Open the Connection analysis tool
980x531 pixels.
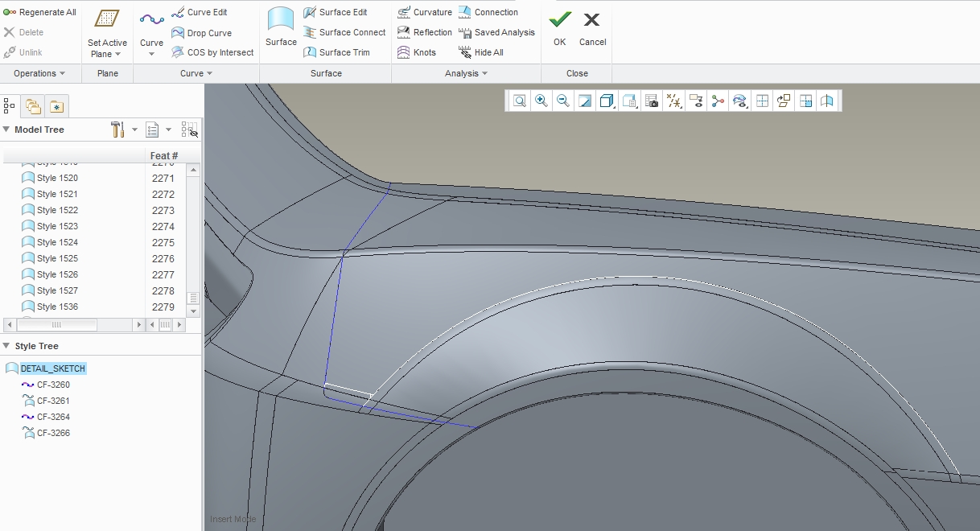(x=488, y=12)
